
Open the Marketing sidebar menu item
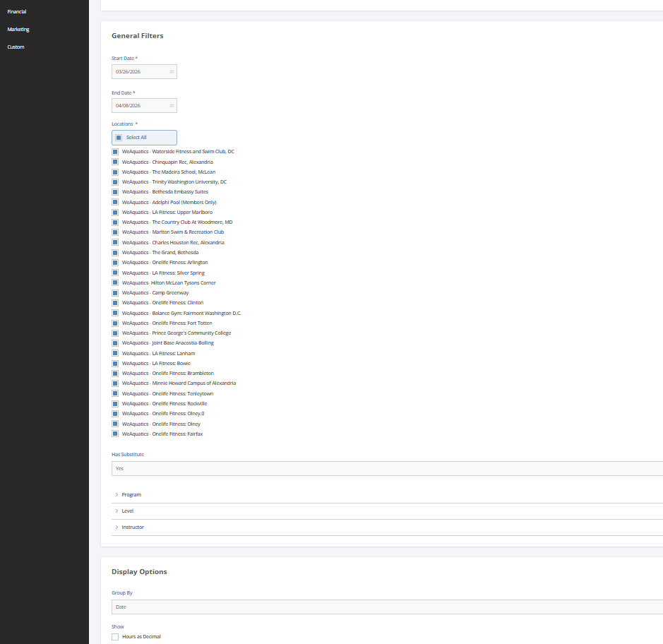pos(18,29)
